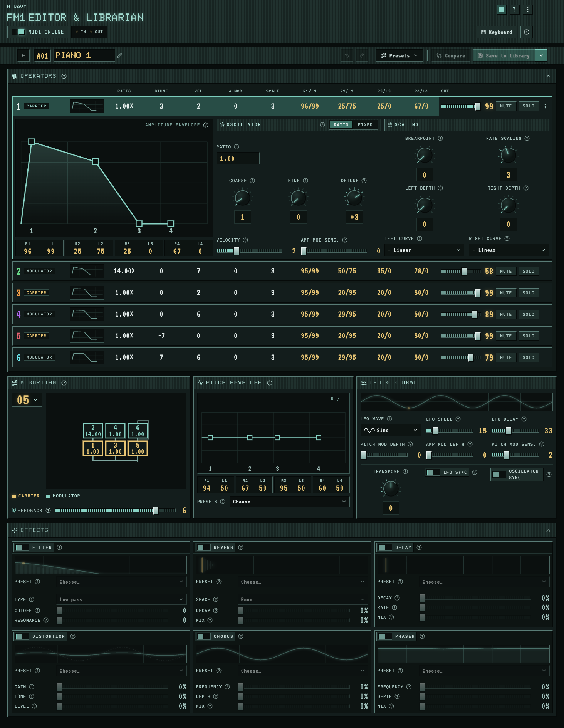Enable the PHASER effect
This screenshot has height=728, width=564.
pos(385,636)
